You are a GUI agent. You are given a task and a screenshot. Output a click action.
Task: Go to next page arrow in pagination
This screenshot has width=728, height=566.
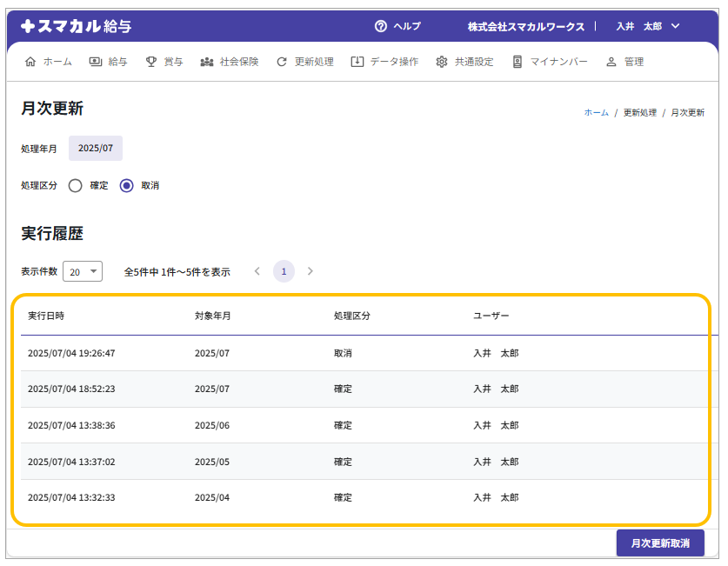[x=311, y=271]
